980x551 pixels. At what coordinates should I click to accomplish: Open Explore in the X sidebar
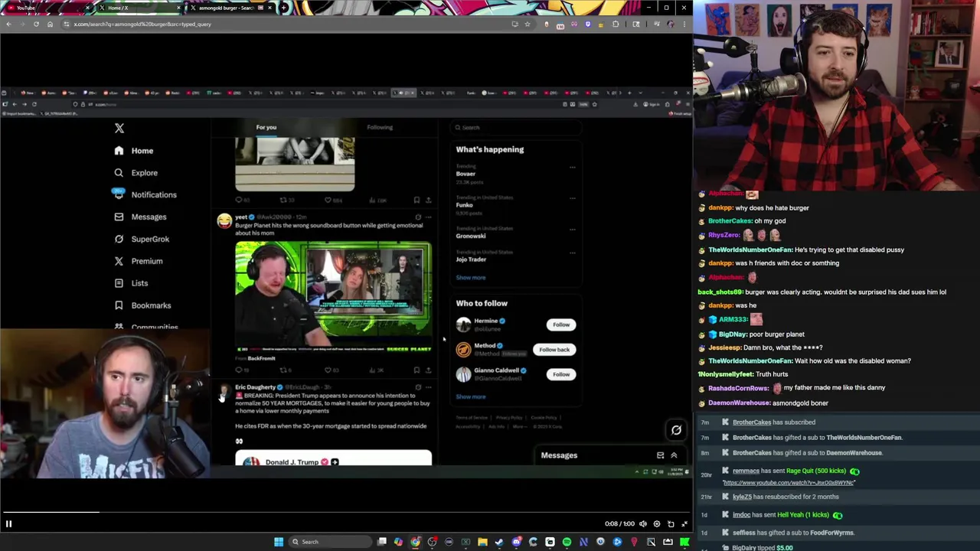[x=136, y=173]
